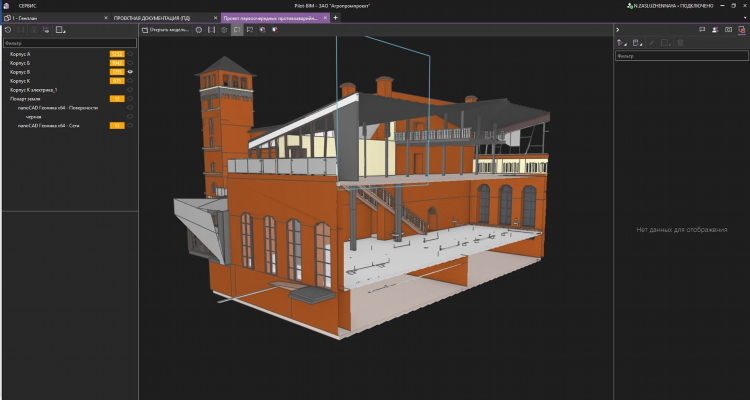Select the active Проект первоочередных tab

[x=275, y=18]
